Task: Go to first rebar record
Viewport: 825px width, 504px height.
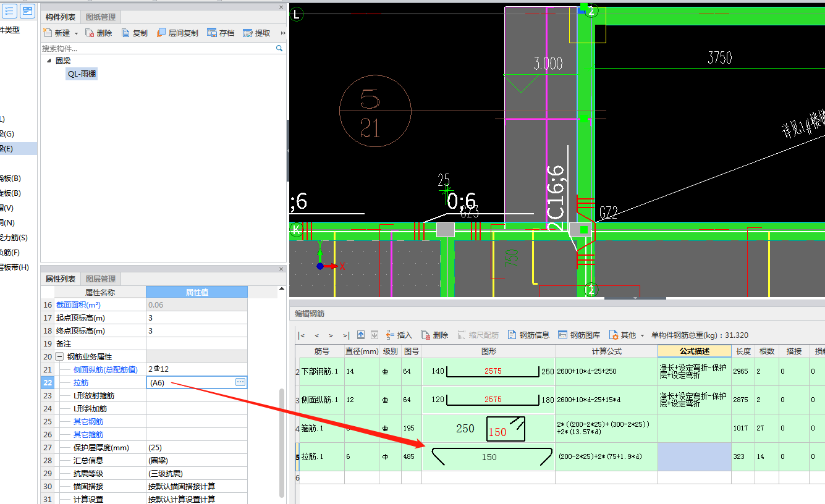Action: (302, 335)
